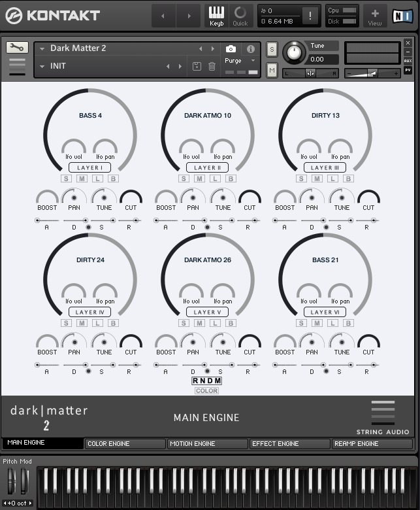
Task: Save snapshot using the floppy disk icon
Action: (x=197, y=66)
